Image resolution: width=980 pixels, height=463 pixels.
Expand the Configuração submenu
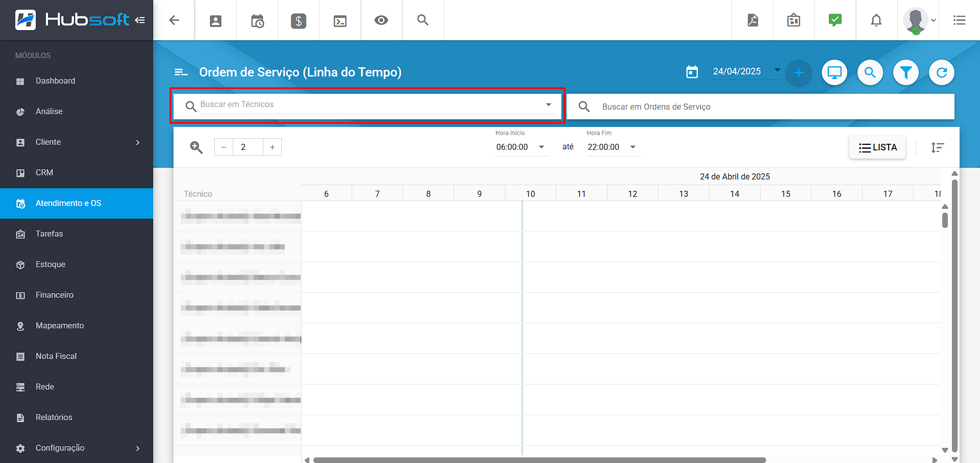click(77, 448)
